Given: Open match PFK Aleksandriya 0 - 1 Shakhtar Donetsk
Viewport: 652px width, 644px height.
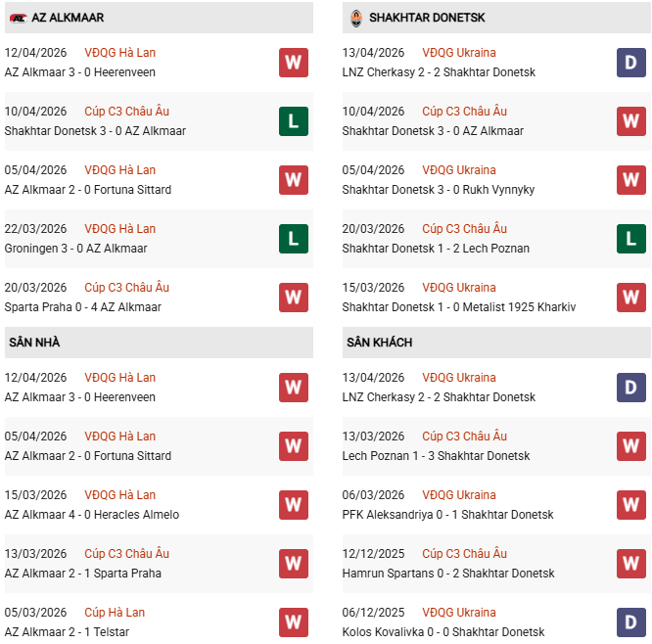Looking at the screenshot, I should tap(447, 515).
